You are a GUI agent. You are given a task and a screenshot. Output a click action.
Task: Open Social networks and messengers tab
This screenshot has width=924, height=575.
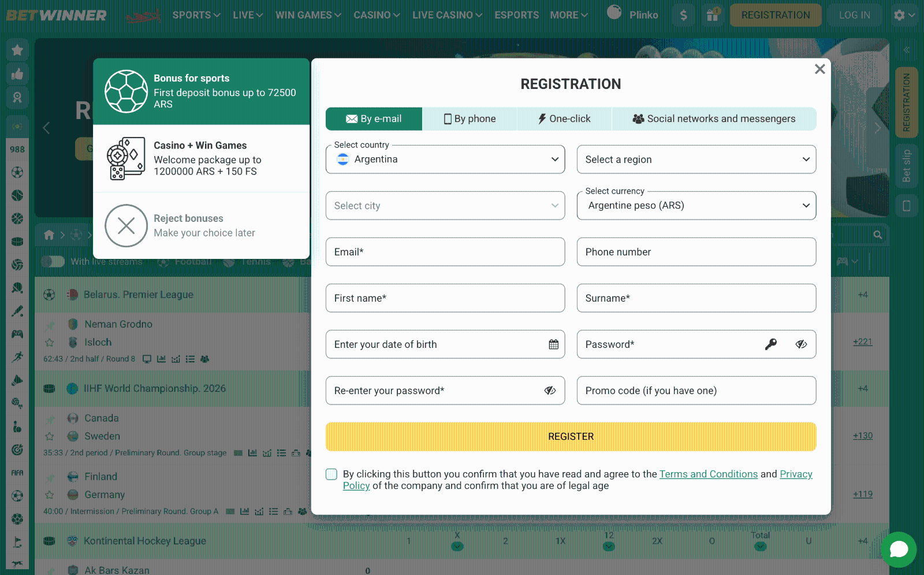tap(714, 118)
